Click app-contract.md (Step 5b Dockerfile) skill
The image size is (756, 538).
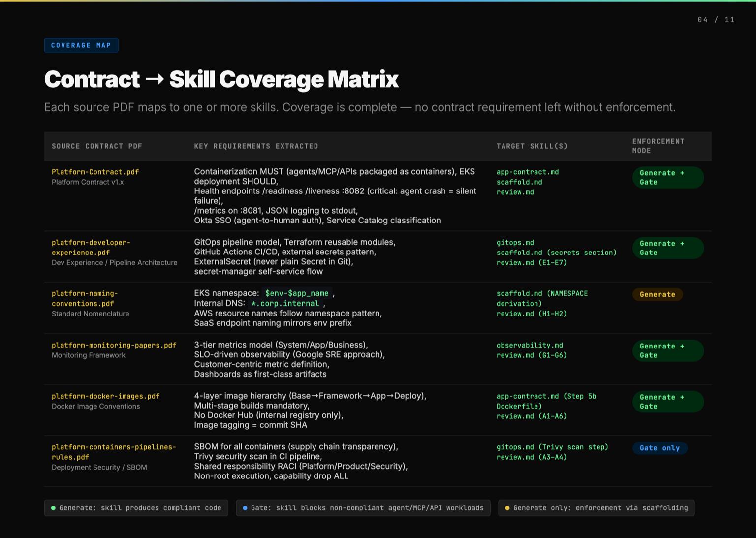[546, 401]
